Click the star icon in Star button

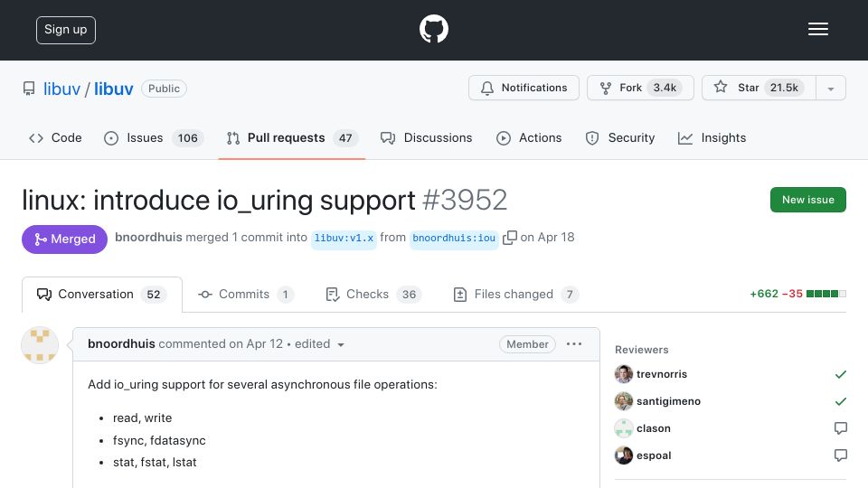(x=721, y=87)
